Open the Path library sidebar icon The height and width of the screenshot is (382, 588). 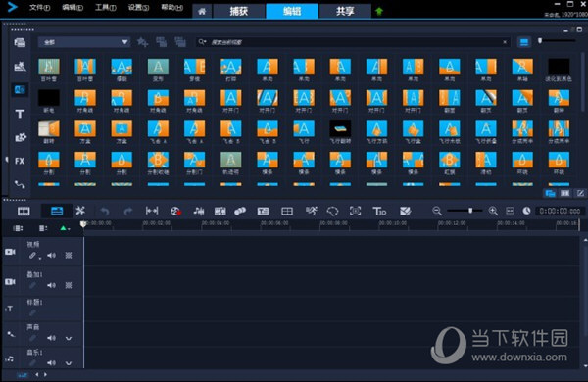[x=20, y=184]
